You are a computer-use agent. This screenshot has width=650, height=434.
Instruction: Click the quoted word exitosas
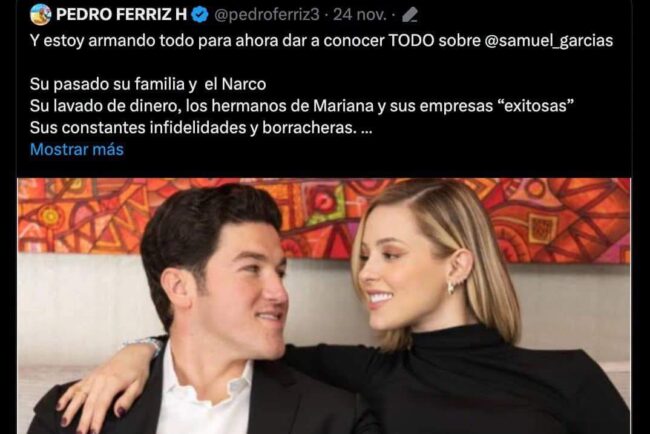[x=536, y=106]
